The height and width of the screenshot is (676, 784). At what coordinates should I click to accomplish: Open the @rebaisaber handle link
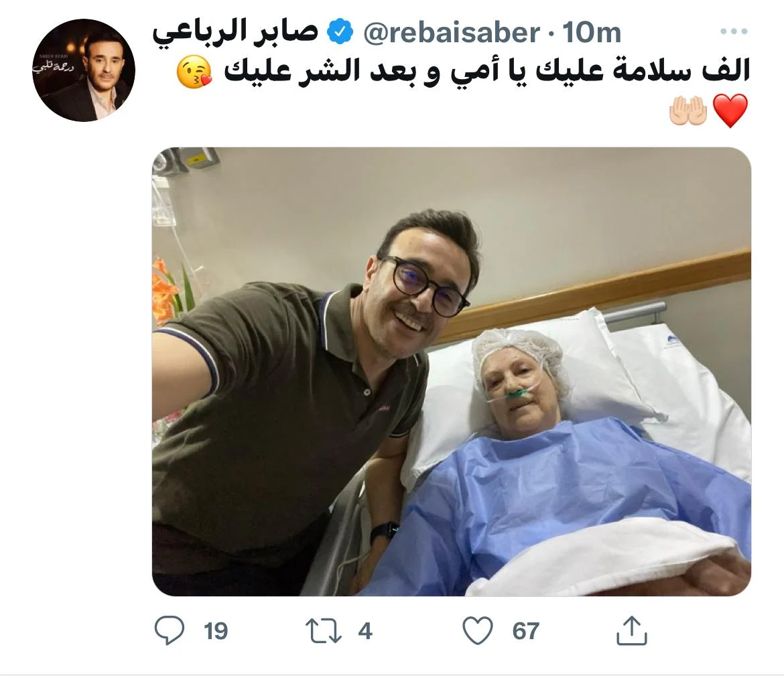coord(452,33)
